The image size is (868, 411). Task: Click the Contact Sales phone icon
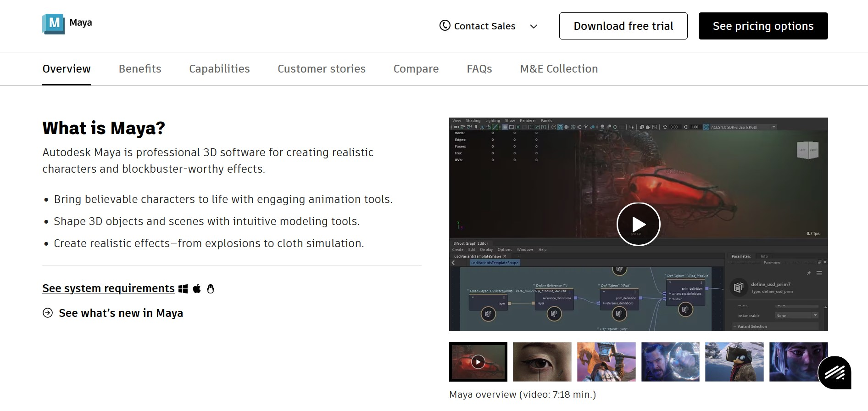click(445, 26)
